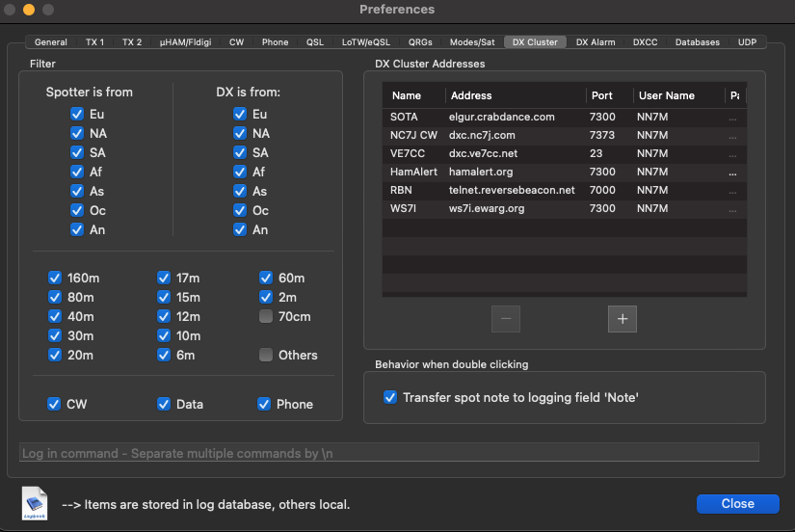Screen dimensions: 795x532
Task: Uncheck Eu under Spotter is from
Action: pos(77,114)
